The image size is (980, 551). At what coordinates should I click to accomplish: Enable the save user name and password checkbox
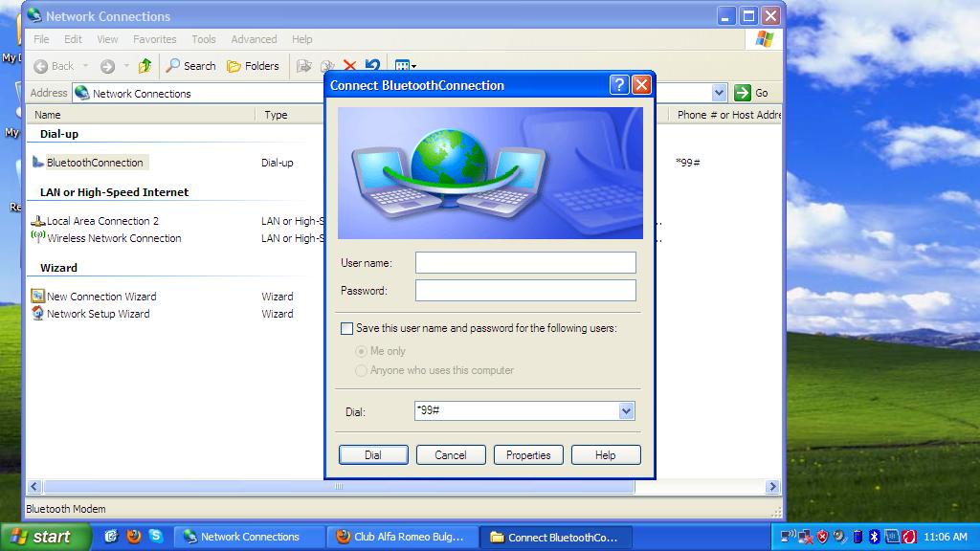coord(346,328)
